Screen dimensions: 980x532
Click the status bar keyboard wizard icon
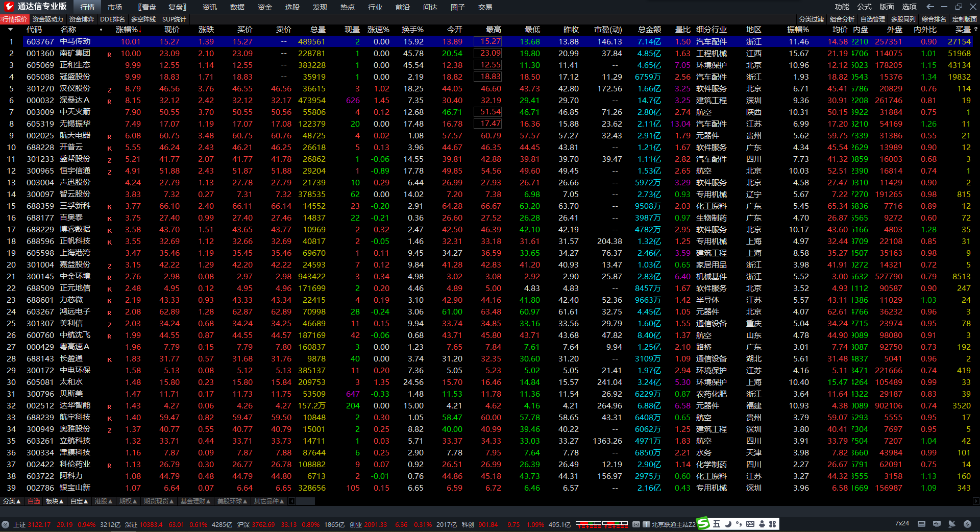pyautogui.click(x=921, y=524)
